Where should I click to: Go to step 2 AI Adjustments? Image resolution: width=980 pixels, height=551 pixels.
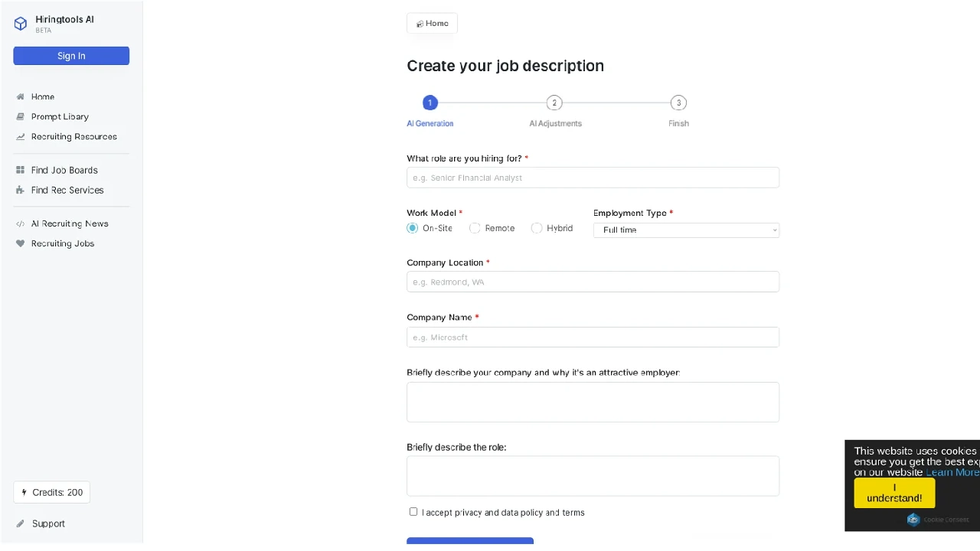(554, 103)
